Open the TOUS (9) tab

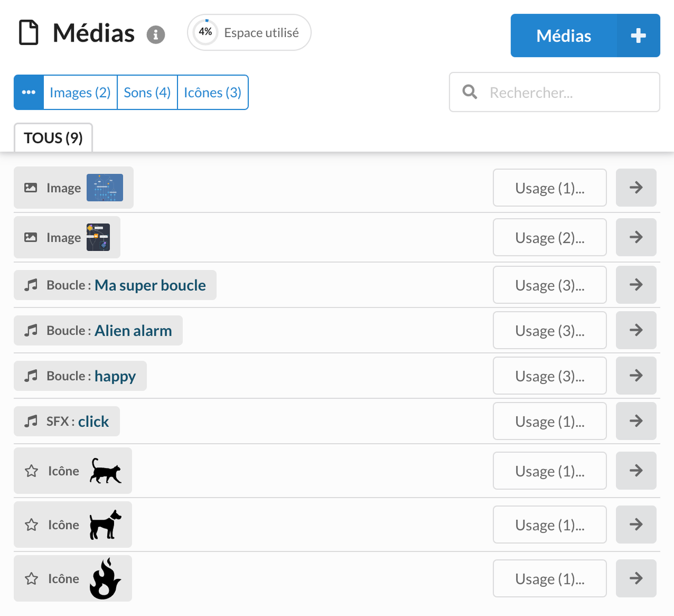pos(53,138)
